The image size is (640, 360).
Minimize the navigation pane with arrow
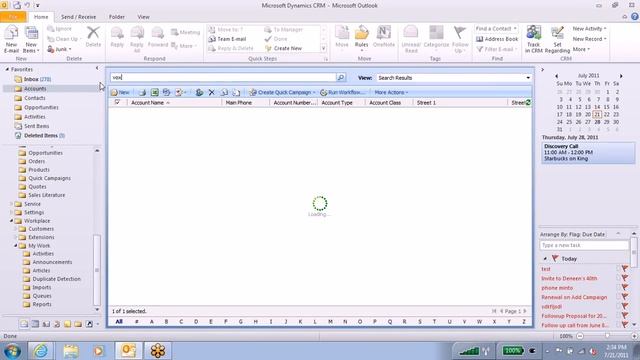click(x=97, y=68)
